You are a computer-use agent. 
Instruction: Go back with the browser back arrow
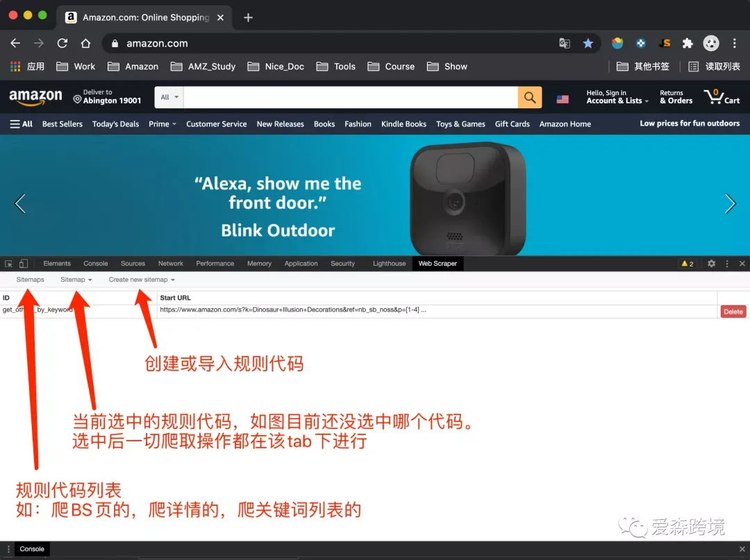coord(15,44)
